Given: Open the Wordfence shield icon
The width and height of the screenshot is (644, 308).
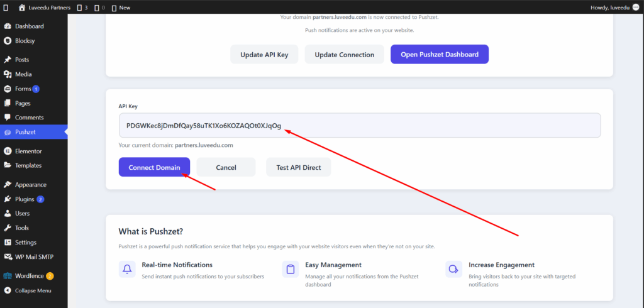Looking at the screenshot, I should [8, 276].
